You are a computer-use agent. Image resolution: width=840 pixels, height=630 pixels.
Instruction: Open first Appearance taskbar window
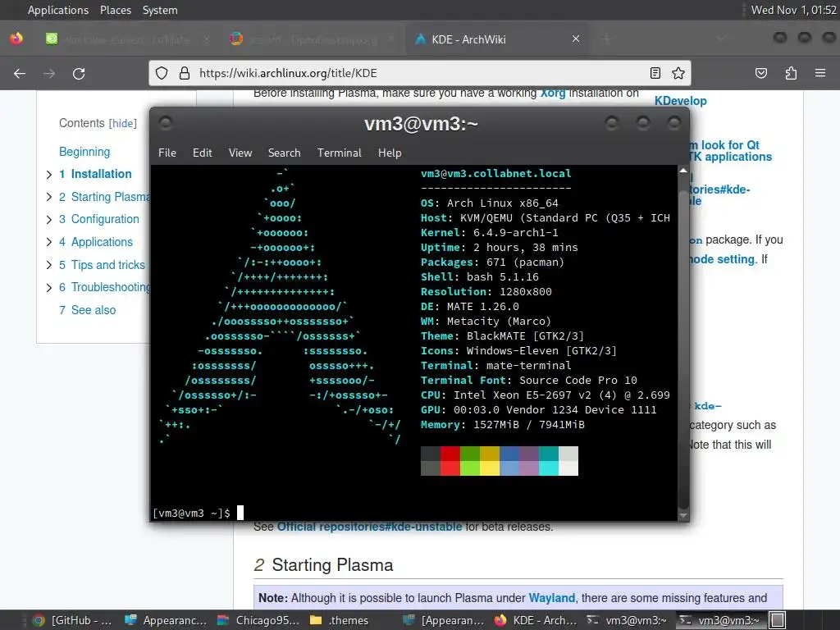(165, 620)
